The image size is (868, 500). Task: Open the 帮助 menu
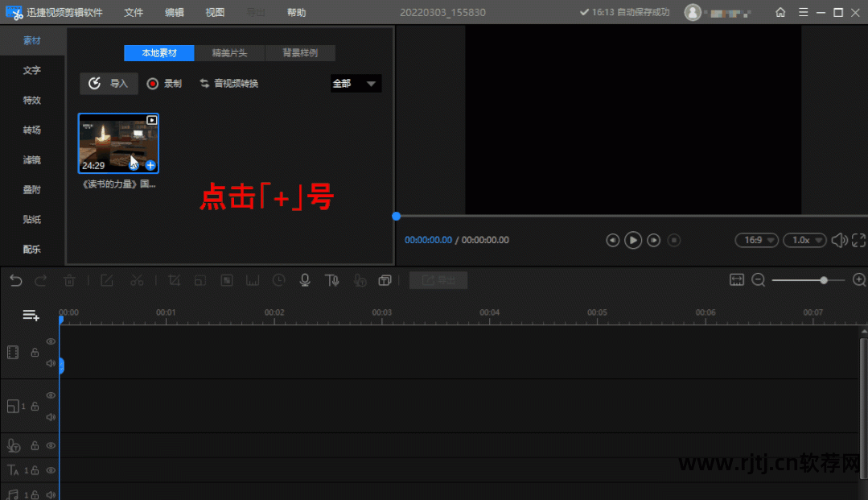click(x=296, y=12)
